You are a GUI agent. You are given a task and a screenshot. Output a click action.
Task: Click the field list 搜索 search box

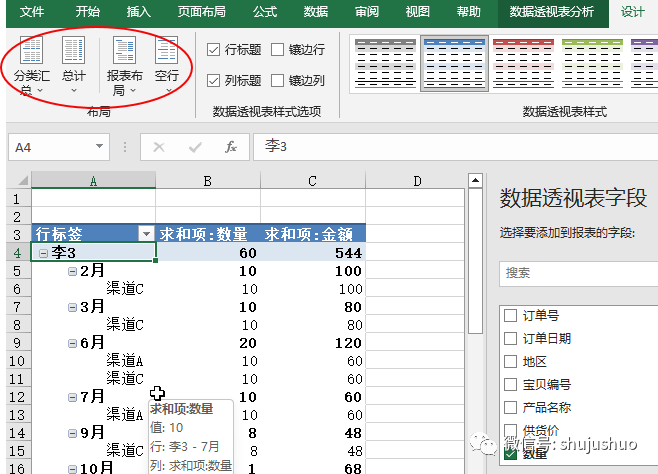coord(575,272)
